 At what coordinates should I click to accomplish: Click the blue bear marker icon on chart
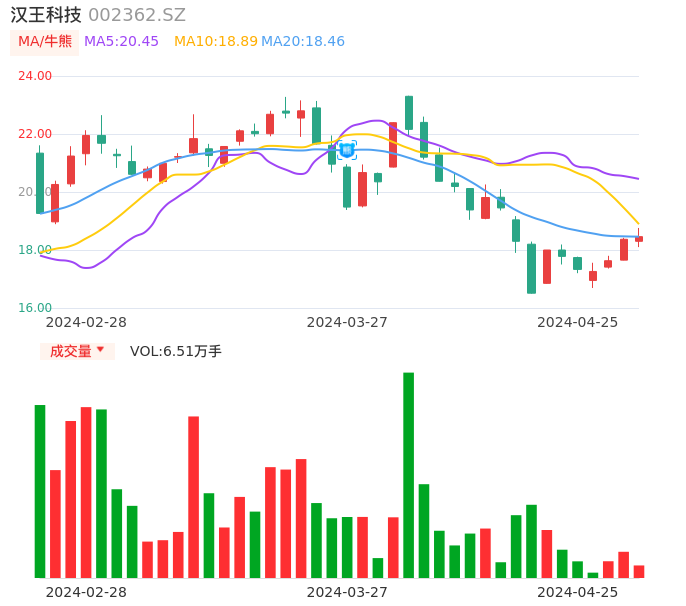[x=347, y=151]
